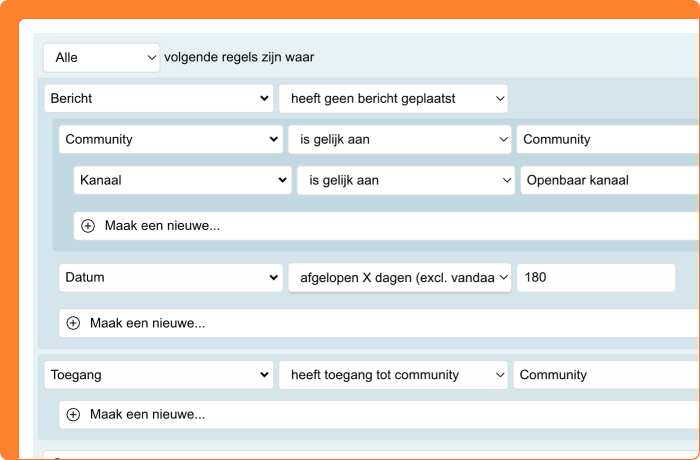Open 'is gelijk aan' dropdown in Kanaal row
The width and height of the screenshot is (700, 460).
(x=406, y=180)
